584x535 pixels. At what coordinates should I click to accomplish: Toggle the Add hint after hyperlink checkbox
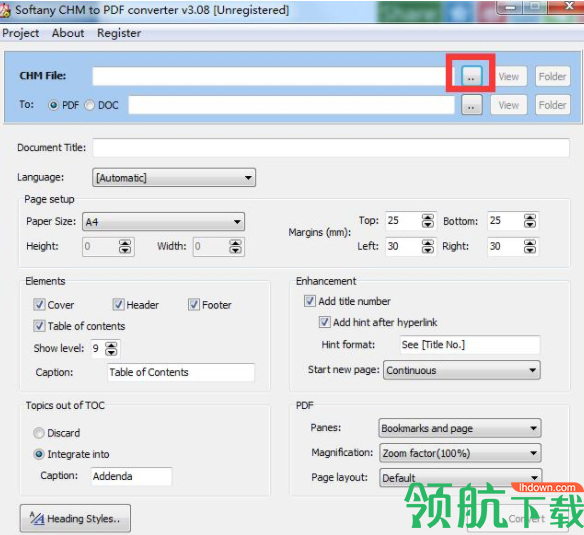click(325, 322)
